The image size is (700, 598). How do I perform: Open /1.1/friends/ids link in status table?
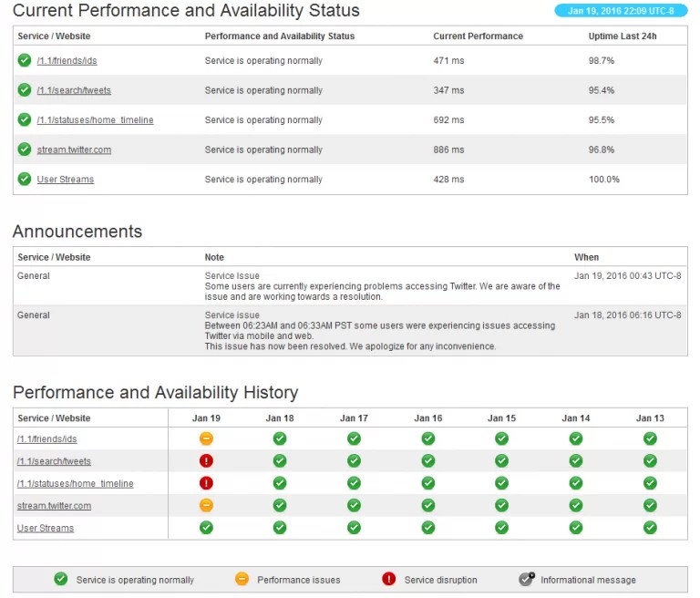coord(67,61)
